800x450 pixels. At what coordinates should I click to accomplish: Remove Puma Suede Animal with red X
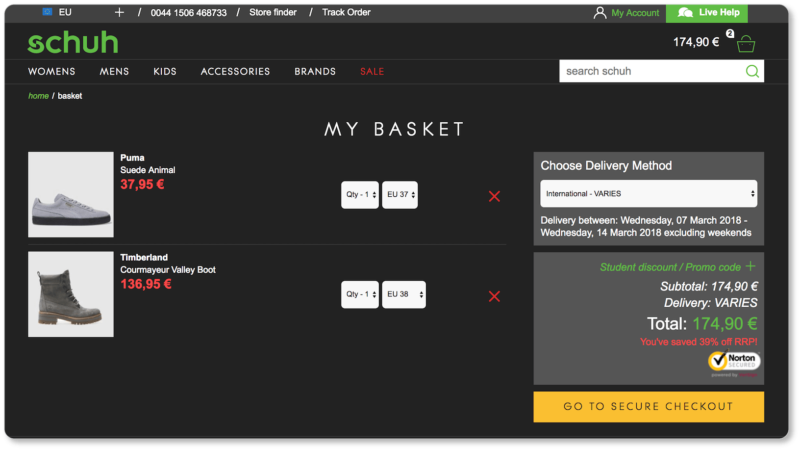[494, 196]
